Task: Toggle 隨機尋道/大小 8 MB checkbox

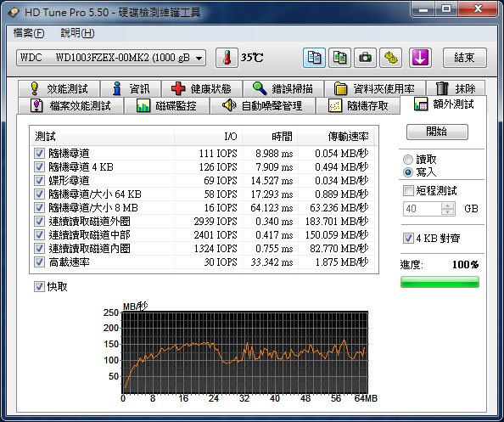Action: click(39, 207)
